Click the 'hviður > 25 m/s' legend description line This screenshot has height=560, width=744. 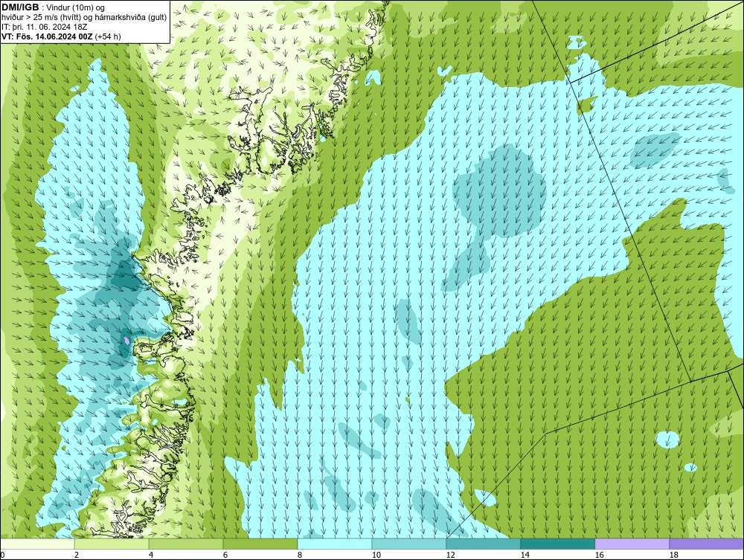click(84, 17)
